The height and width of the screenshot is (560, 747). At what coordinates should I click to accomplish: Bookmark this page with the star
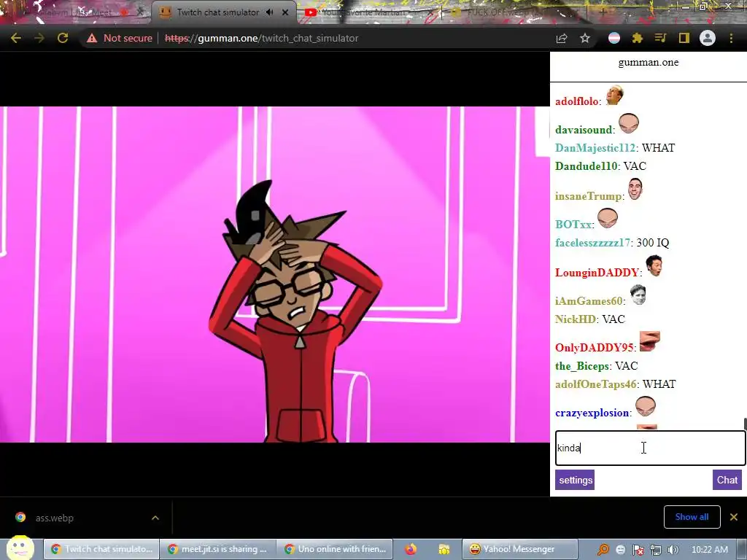pos(585,38)
